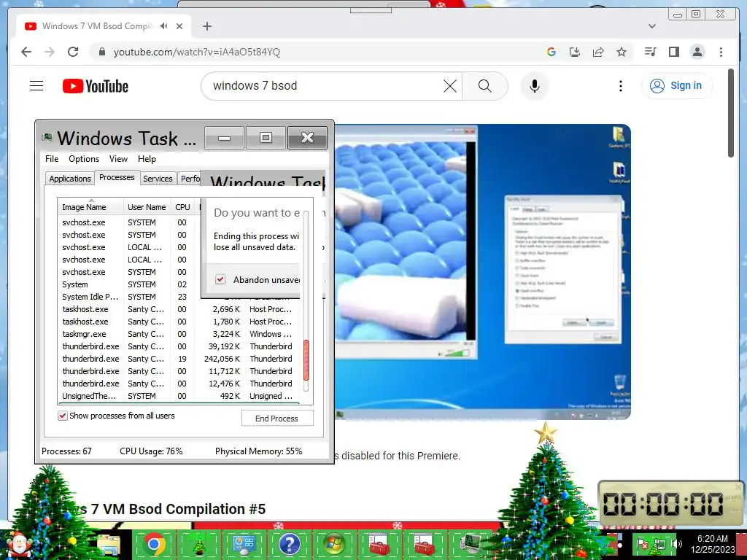Screen dimensions: 747x560
Task: Open Chrome media controls icon
Action: (650, 52)
